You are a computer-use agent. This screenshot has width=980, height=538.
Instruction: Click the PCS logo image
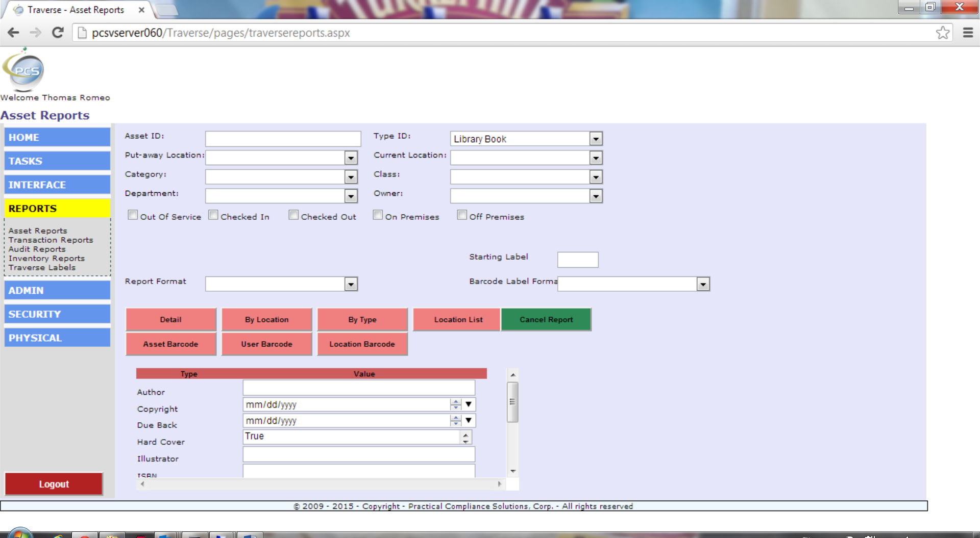[24, 71]
